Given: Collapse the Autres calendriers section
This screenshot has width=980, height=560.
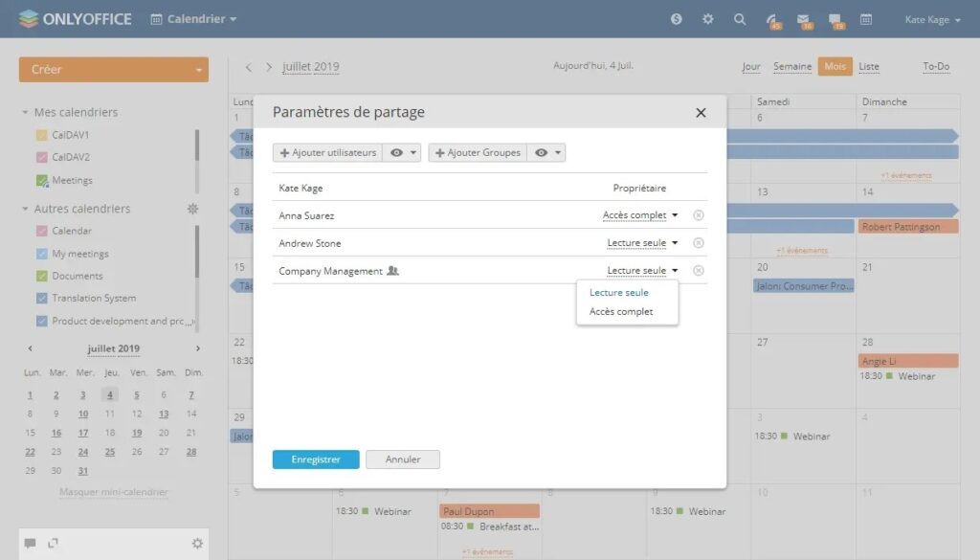Looking at the screenshot, I should [25, 209].
